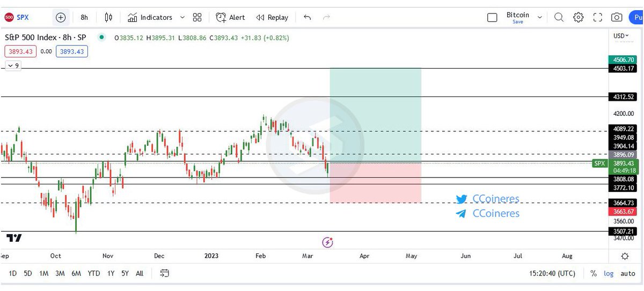Expand the indicator templates dropdown arrow
This screenshot has width=644, height=291.
[182, 17]
